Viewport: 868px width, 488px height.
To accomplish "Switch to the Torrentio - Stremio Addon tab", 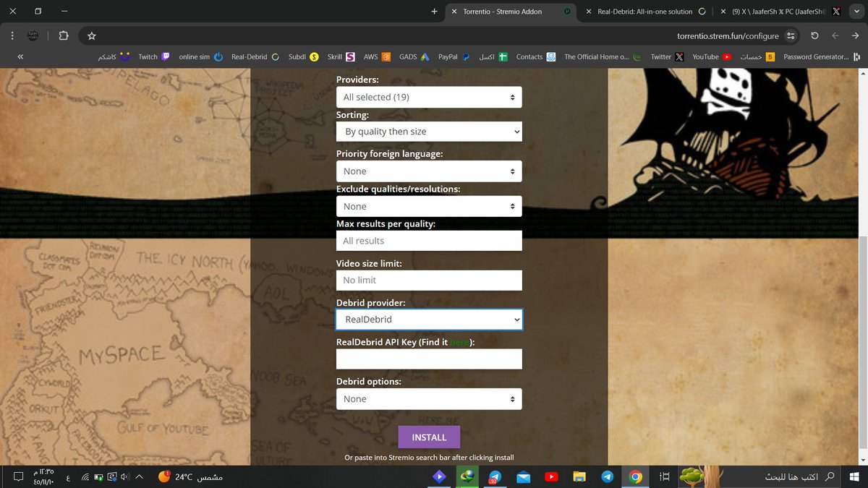I will coord(512,12).
